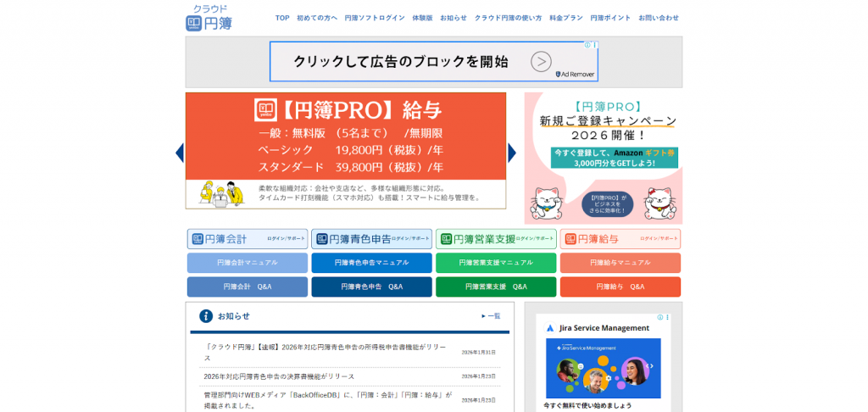Open 円簿営業支援 login/support banner

pos(496,239)
